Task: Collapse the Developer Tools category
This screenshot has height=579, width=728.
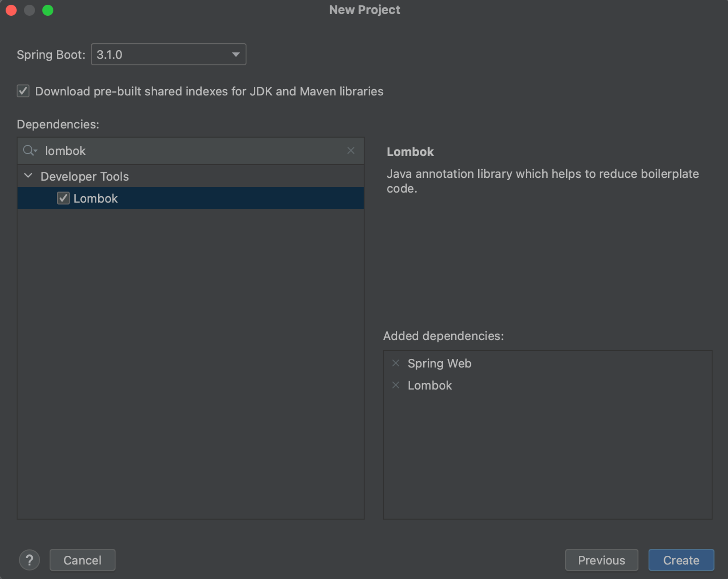Action: point(28,176)
